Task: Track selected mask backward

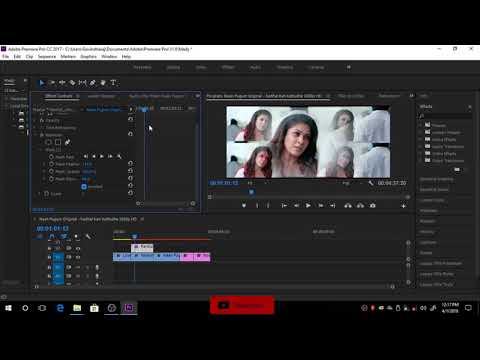Action: tap(94, 156)
